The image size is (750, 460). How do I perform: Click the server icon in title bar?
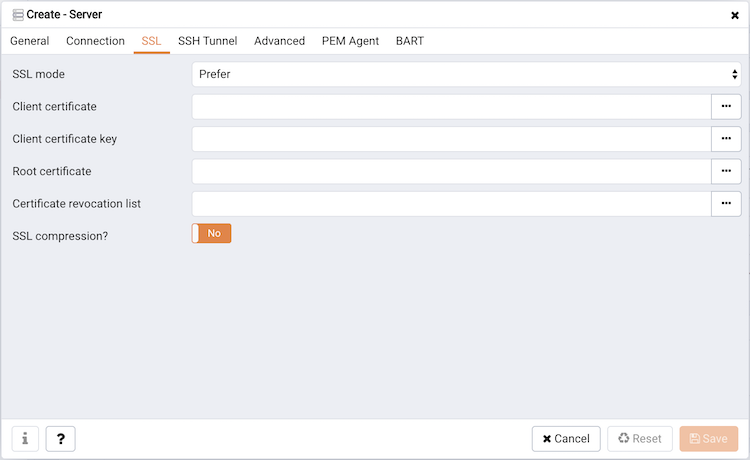coord(18,15)
